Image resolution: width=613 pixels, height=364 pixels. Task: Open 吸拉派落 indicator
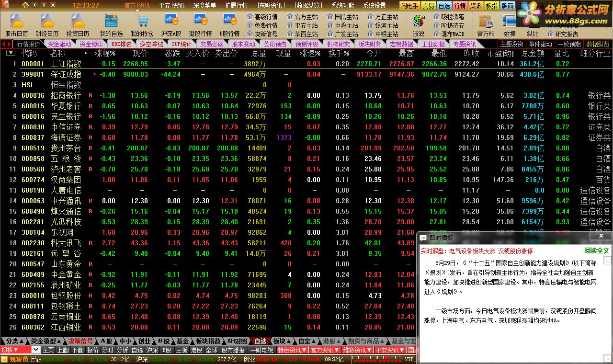(x=449, y=17)
